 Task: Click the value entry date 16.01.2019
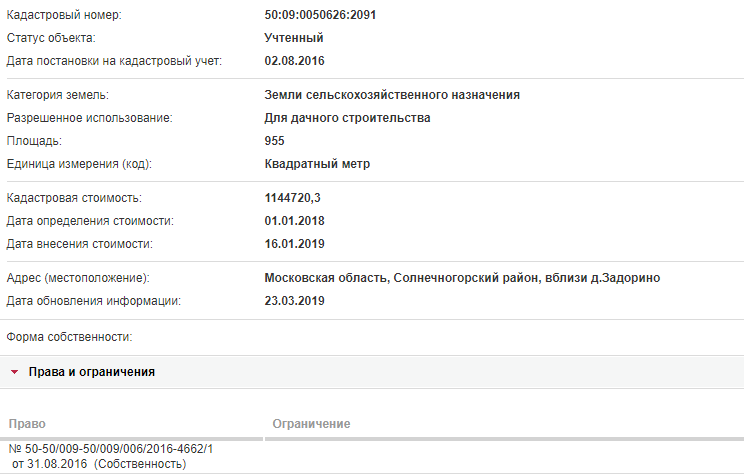pos(294,244)
